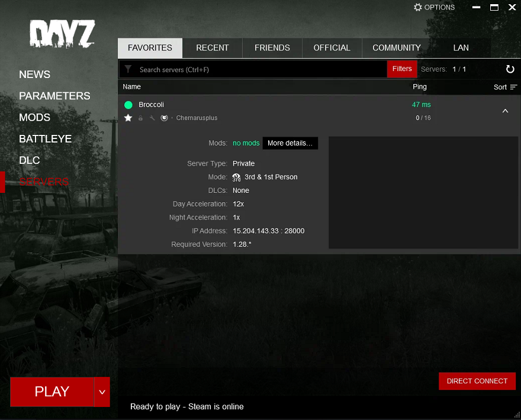This screenshot has height=420, width=521.
Task: Click the DayZ logo
Action: click(62, 34)
